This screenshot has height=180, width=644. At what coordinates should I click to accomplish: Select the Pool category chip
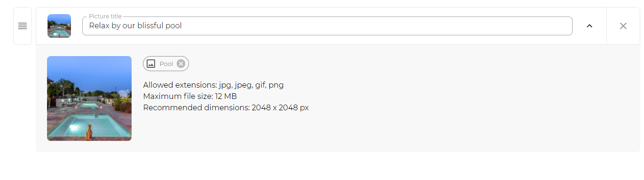coord(166,64)
